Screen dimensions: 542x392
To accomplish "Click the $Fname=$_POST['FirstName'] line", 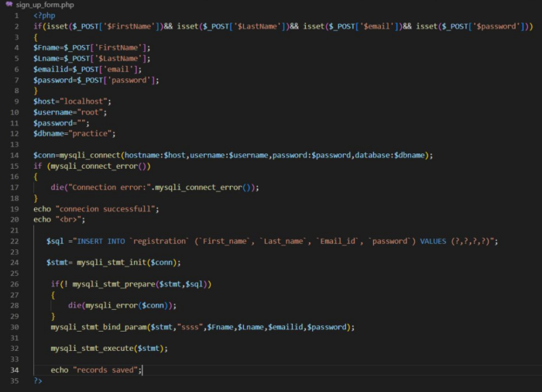I will [x=92, y=48].
